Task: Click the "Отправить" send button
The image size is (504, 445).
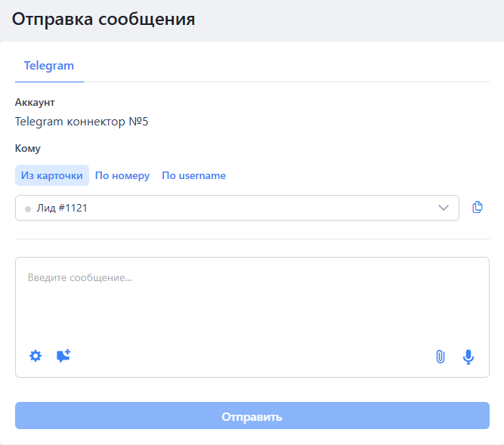Action: click(252, 416)
